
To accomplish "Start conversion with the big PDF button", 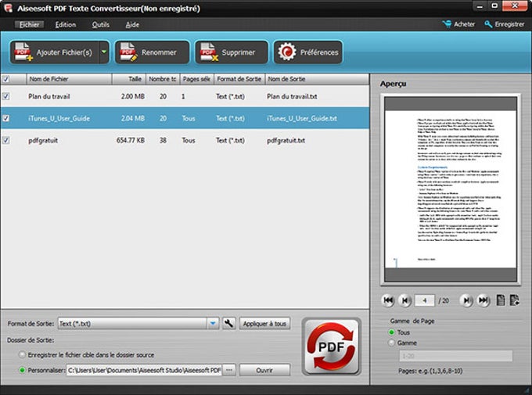I will pos(332,347).
